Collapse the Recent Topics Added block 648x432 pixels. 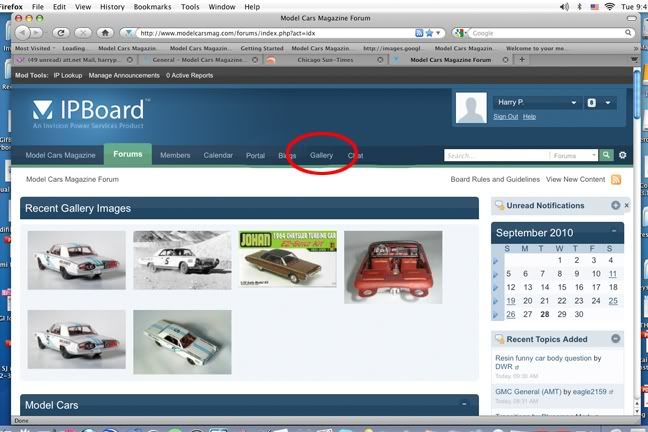615,339
